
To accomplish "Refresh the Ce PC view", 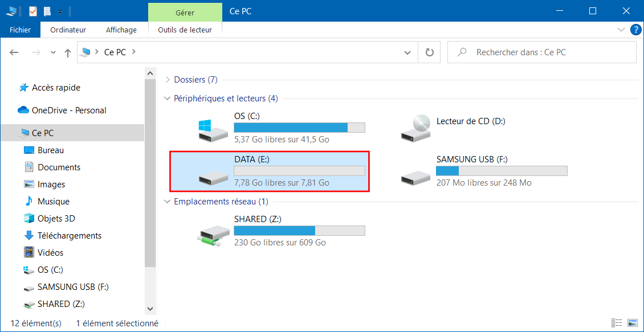I will pyautogui.click(x=429, y=52).
